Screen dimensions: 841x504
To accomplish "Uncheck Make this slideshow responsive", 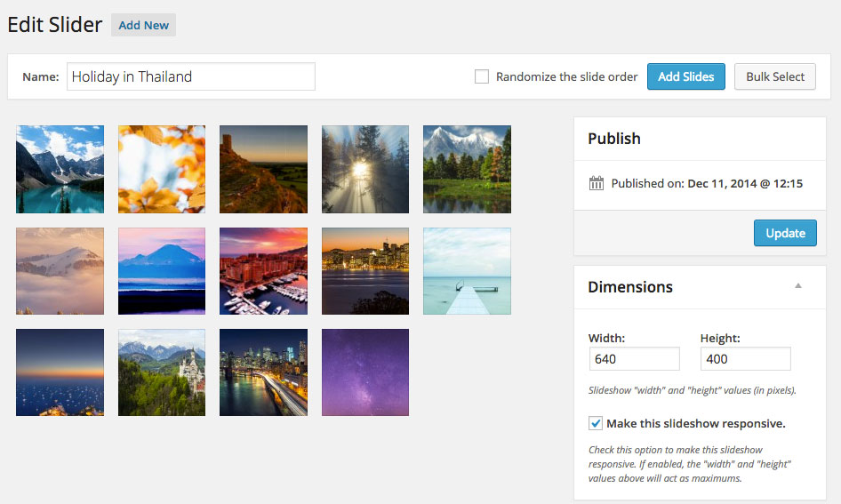I will click(596, 423).
